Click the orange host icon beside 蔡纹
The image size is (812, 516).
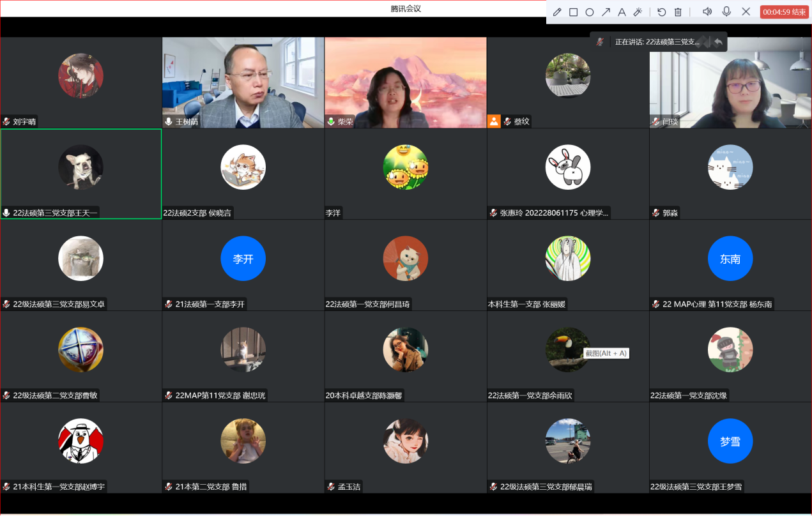pos(494,121)
